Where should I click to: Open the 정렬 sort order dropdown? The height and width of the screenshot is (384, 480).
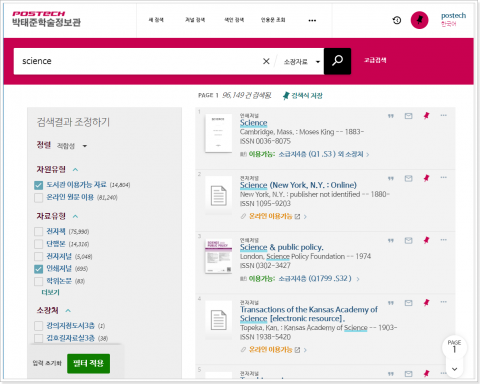pyautogui.click(x=72, y=146)
